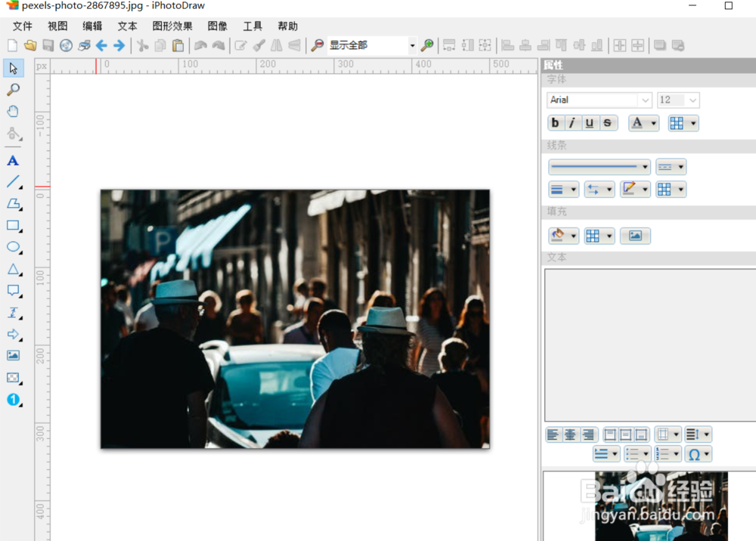The image size is (756, 541).
Task: Choose the line drawing tool
Action: [13, 182]
